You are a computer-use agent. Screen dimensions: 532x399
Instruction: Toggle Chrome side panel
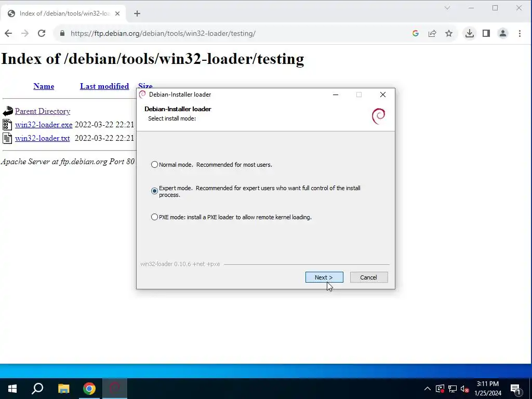click(x=486, y=33)
